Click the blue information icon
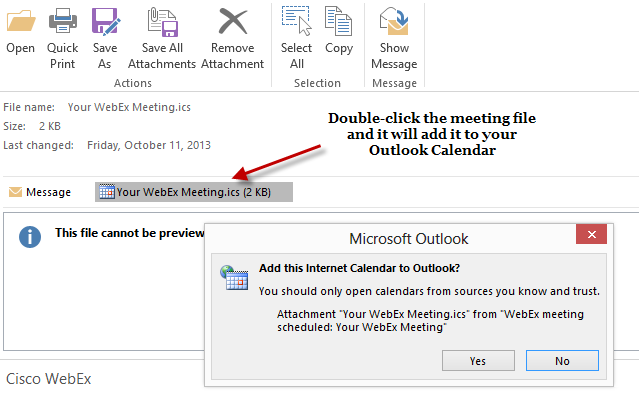This screenshot has width=639, height=394. coord(30,237)
